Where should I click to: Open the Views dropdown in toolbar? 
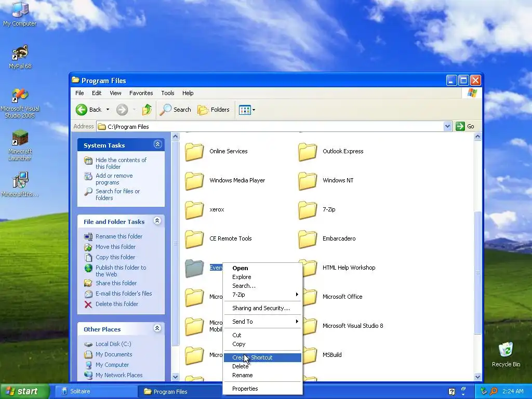247,110
